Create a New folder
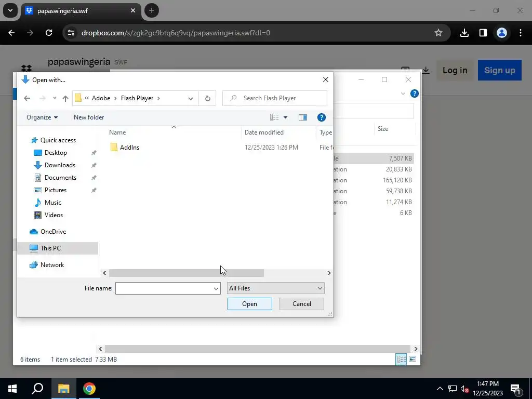The image size is (532, 399). pyautogui.click(x=89, y=117)
